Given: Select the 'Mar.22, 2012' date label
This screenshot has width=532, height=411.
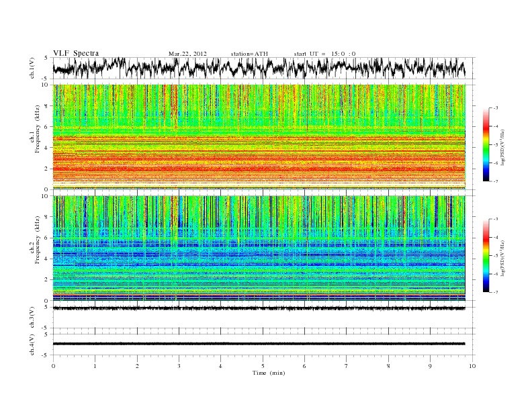Looking at the screenshot, I should point(187,54).
